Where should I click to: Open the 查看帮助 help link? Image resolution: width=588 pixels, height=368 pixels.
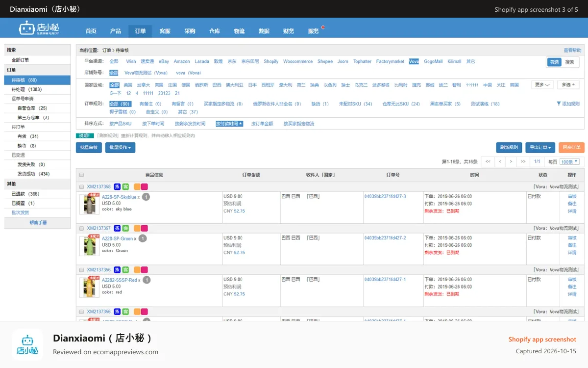[x=572, y=51]
